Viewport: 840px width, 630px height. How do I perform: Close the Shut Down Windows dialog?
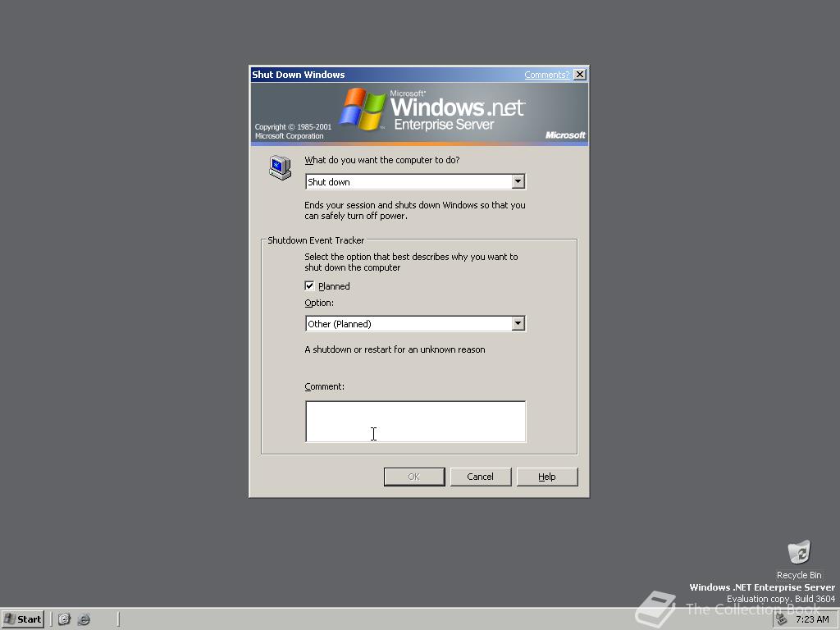click(580, 75)
